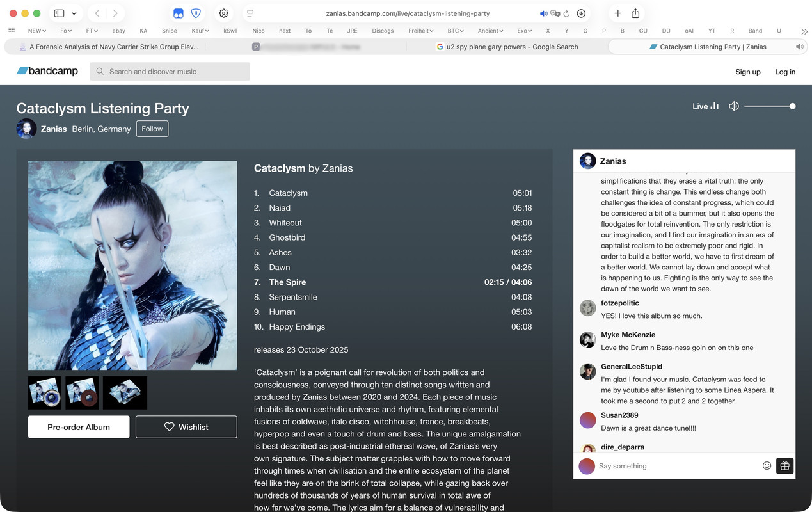
Task: Expand the NEW favorites folder
Action: [37, 31]
